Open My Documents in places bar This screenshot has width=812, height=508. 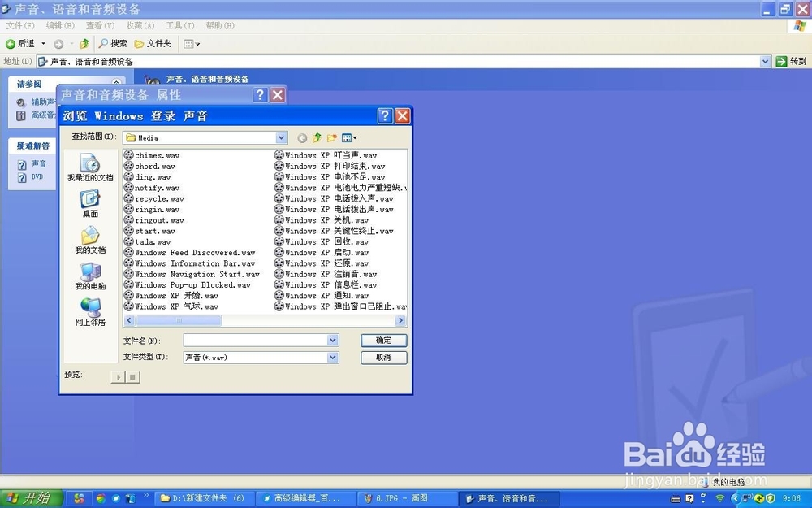tap(90, 240)
